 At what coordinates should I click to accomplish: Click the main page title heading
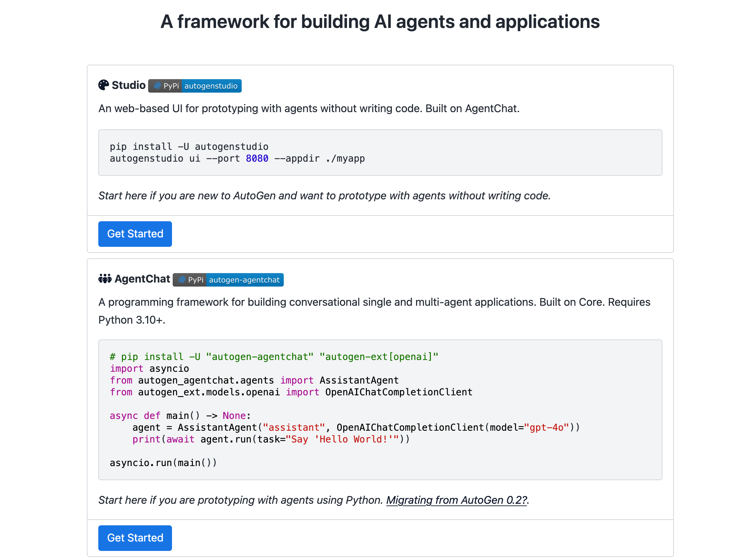click(380, 22)
